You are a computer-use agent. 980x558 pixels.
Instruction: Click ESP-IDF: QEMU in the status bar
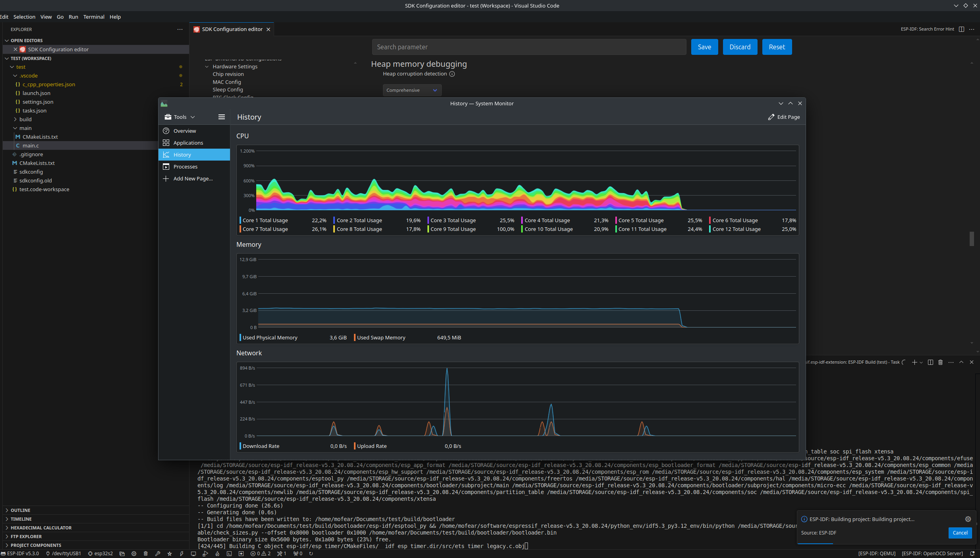pos(877,553)
